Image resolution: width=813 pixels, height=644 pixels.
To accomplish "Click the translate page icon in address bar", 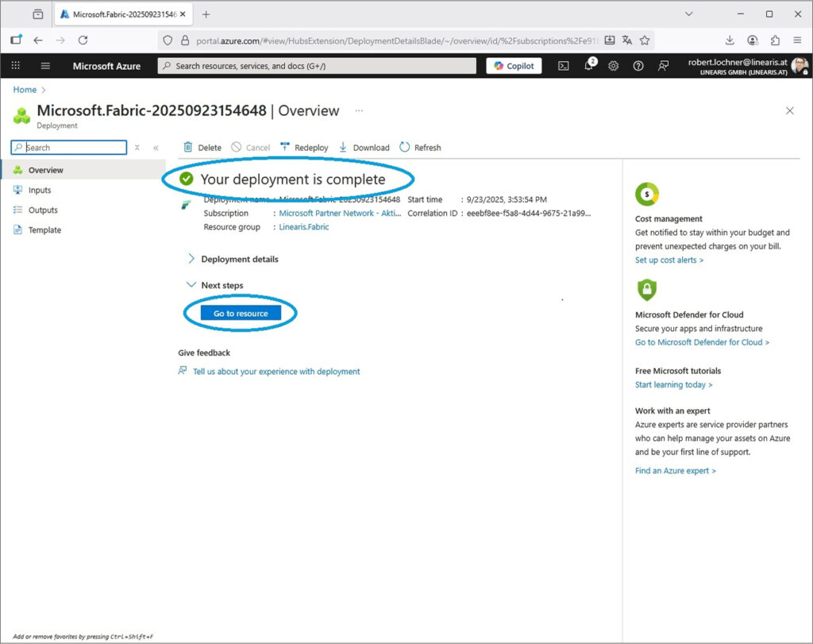I will click(x=627, y=40).
